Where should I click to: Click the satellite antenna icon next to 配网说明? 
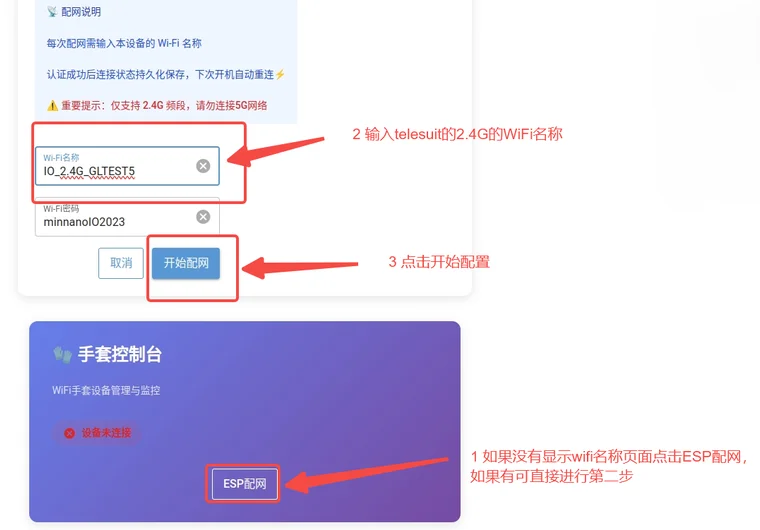[x=52, y=12]
